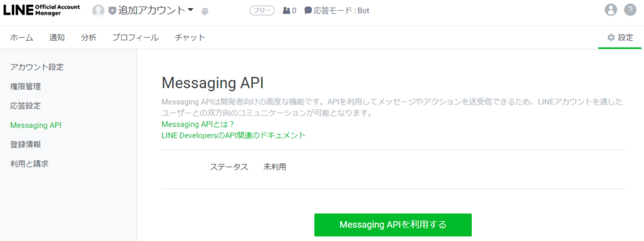Viewport: 644px width, 241px height.
Task: Click the friends count icon showing 0
Action: [286, 10]
